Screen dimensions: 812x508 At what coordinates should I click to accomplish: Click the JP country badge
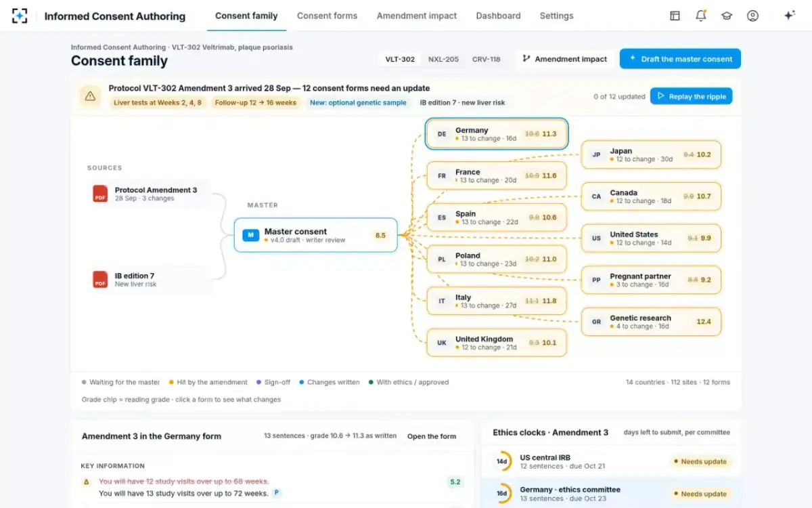tap(596, 155)
